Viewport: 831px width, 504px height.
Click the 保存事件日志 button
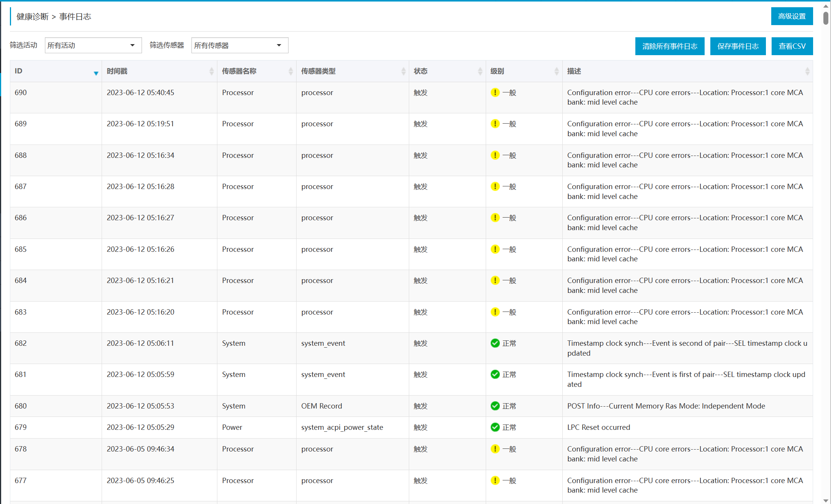click(x=738, y=46)
